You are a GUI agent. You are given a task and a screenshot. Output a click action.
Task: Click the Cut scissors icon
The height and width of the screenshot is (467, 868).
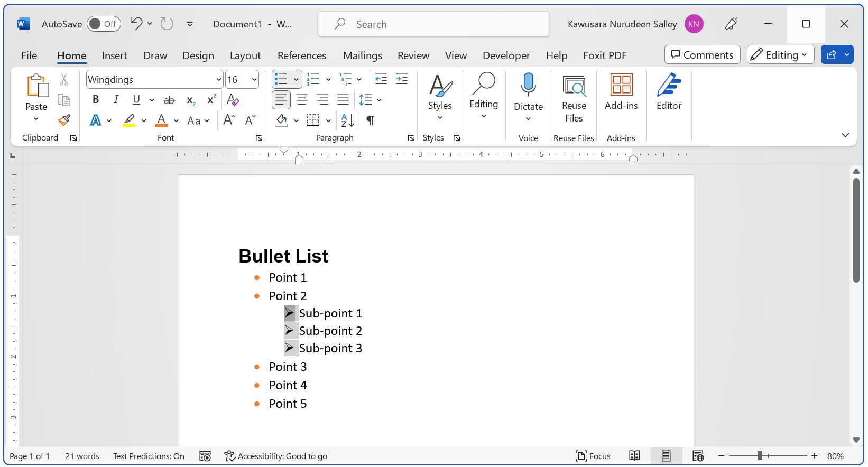(64, 80)
